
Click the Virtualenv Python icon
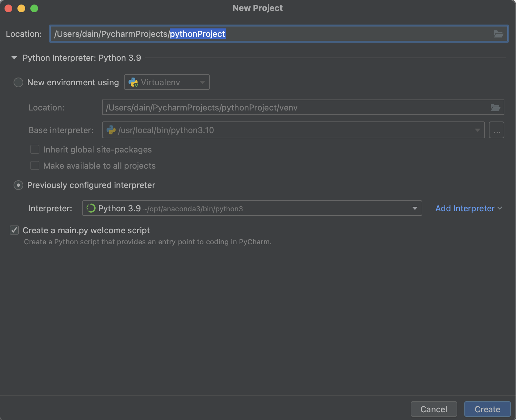click(x=133, y=82)
